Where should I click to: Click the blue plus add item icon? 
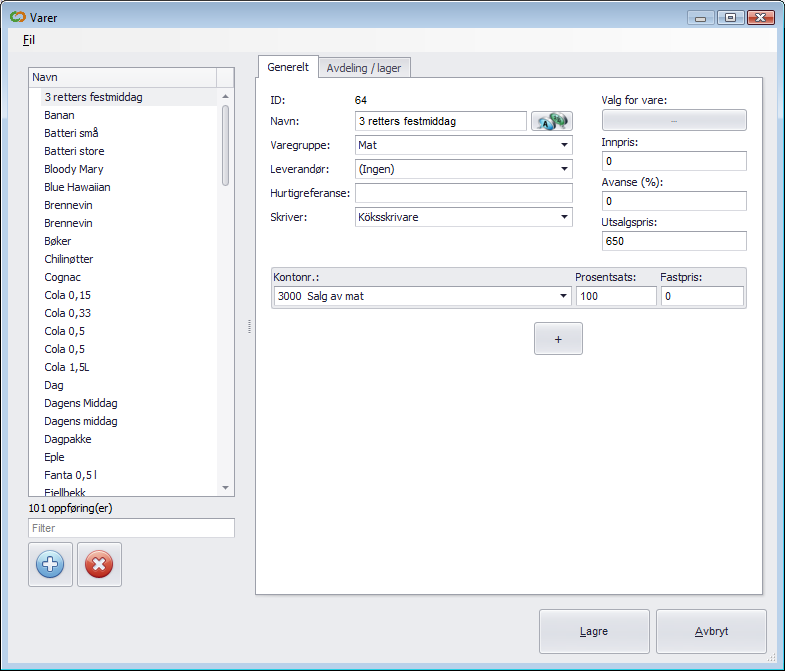[x=50, y=564]
